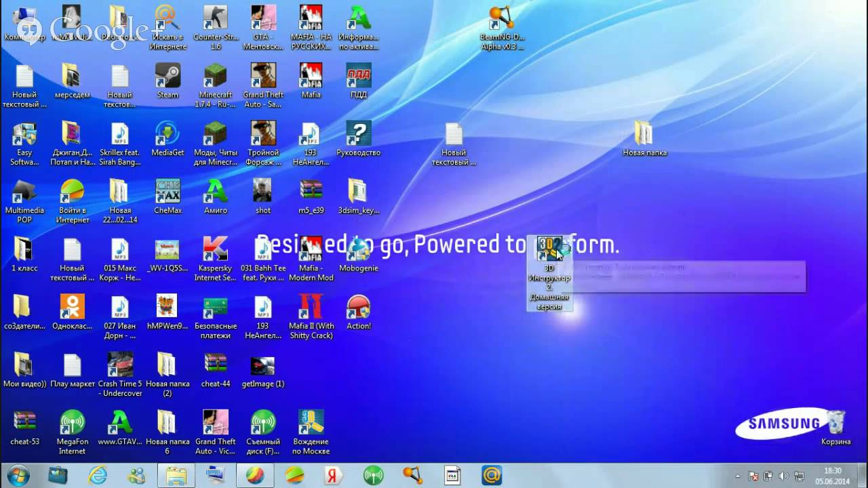Select the www.GTAV... shortcut icon

coord(120,427)
